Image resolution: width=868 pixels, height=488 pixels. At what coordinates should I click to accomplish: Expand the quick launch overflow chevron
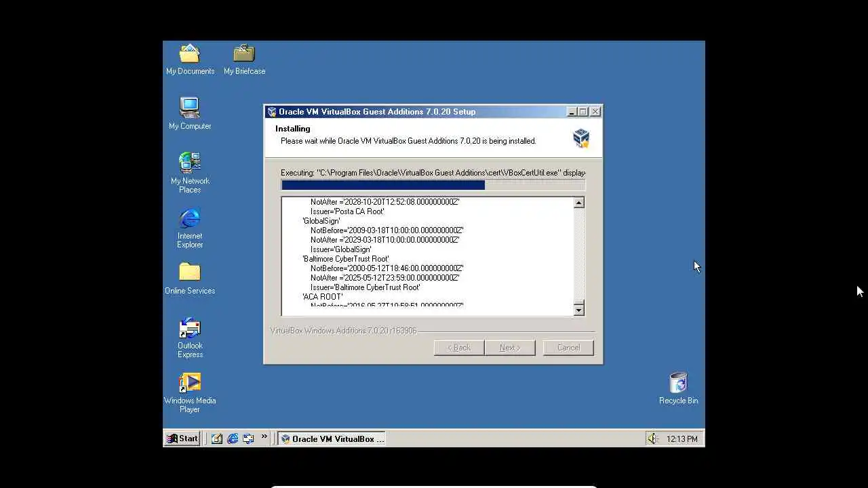(264, 437)
